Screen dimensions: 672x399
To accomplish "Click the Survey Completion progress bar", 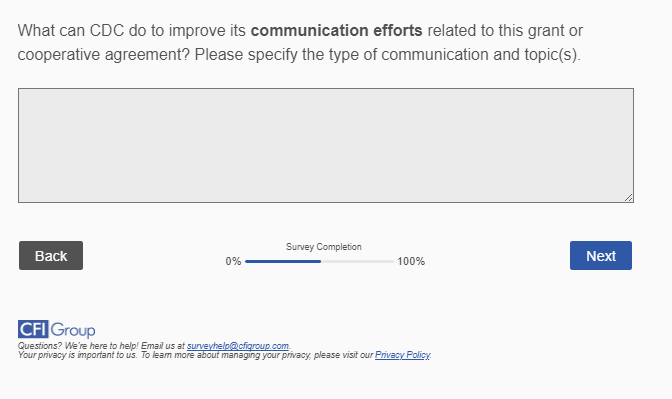I will click(x=319, y=261).
